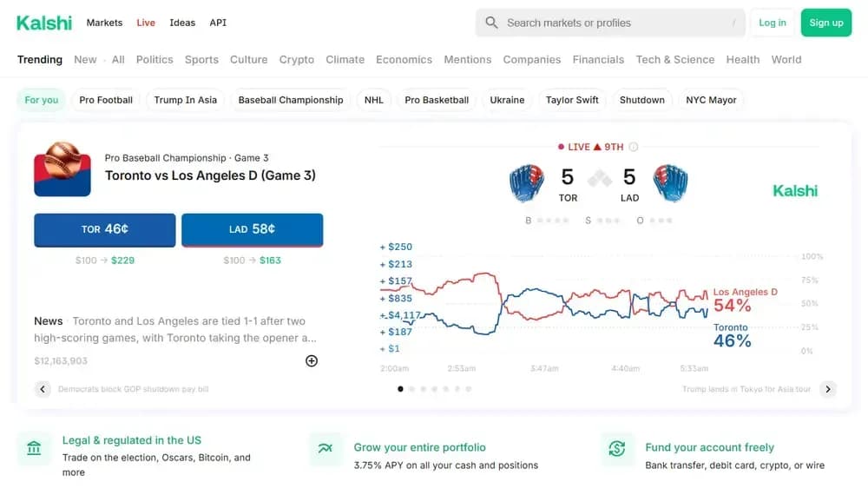Click the search magnifier icon
The width and height of the screenshot is (868, 495).
pyautogui.click(x=491, y=23)
